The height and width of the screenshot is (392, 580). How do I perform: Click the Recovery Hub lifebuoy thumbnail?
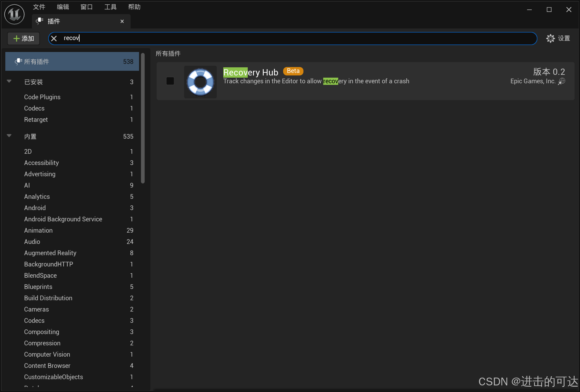click(x=200, y=82)
